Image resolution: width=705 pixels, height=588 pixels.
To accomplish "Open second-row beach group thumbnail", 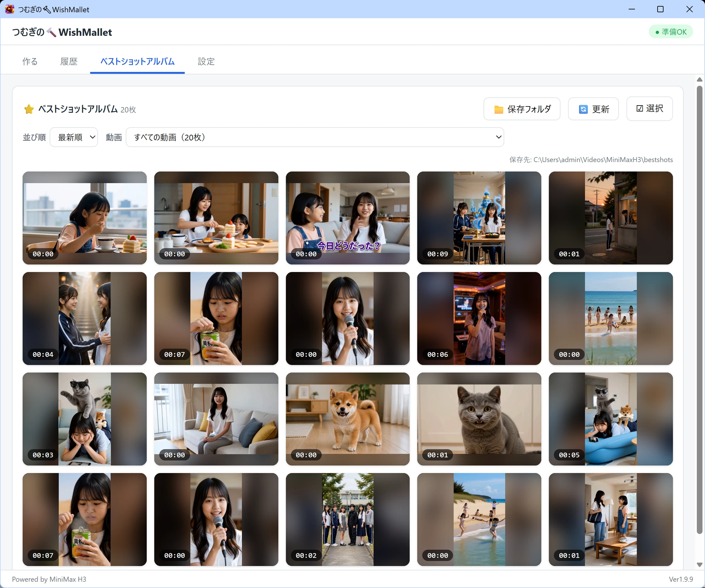I will [x=611, y=318].
